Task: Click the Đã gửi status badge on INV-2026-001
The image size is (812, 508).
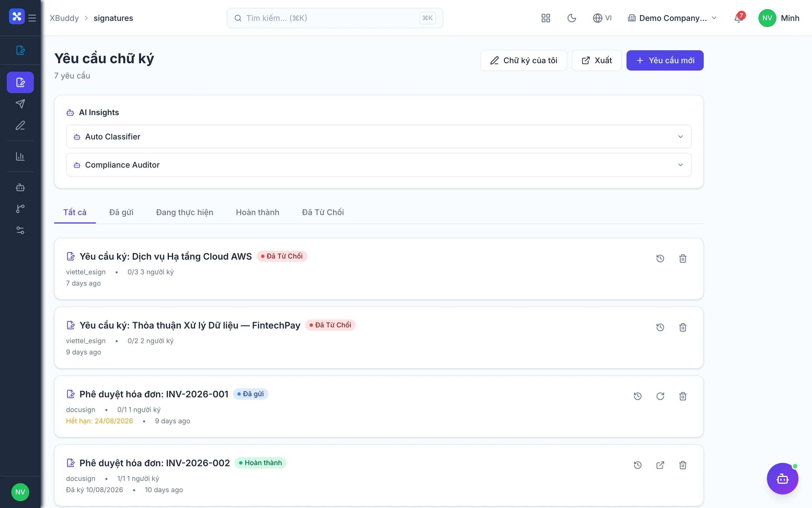Action: (250, 394)
